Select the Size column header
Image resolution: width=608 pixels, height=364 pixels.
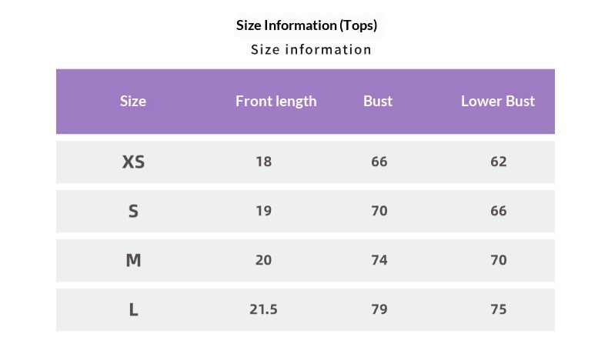point(133,101)
